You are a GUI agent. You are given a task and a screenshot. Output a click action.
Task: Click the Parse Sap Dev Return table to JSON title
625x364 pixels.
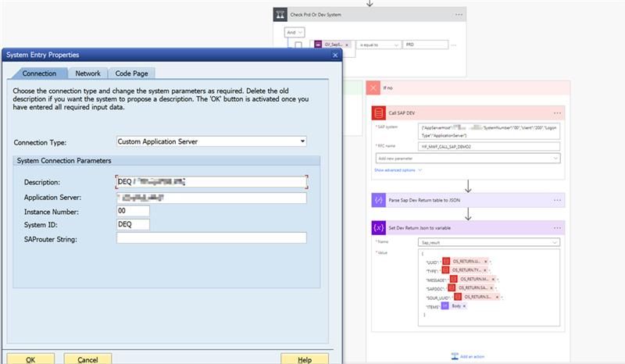424,200
